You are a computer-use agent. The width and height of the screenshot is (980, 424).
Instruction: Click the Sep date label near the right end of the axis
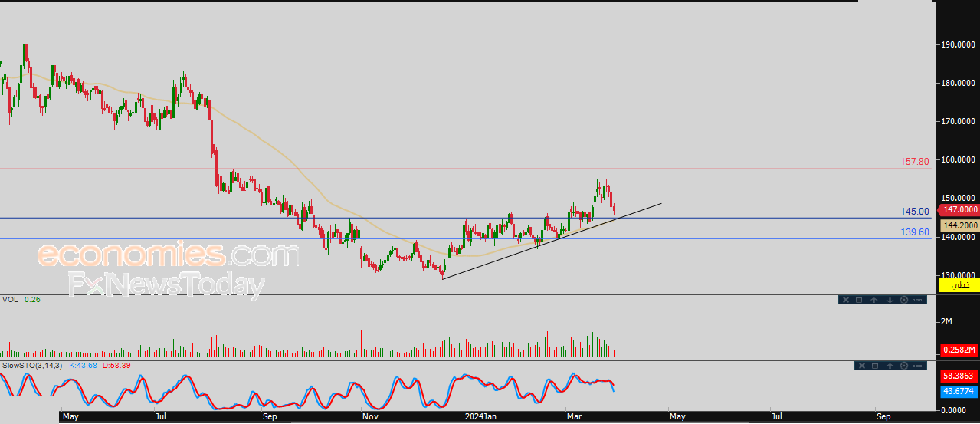(x=883, y=416)
